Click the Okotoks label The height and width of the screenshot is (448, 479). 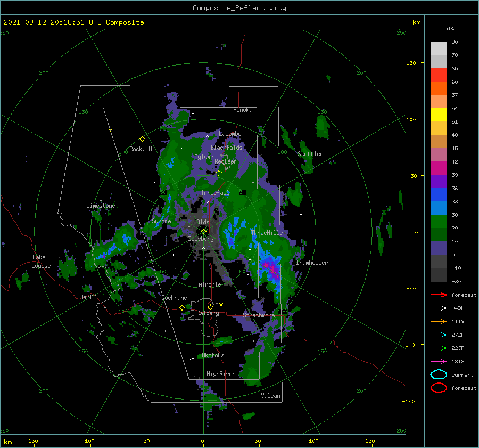(x=213, y=355)
